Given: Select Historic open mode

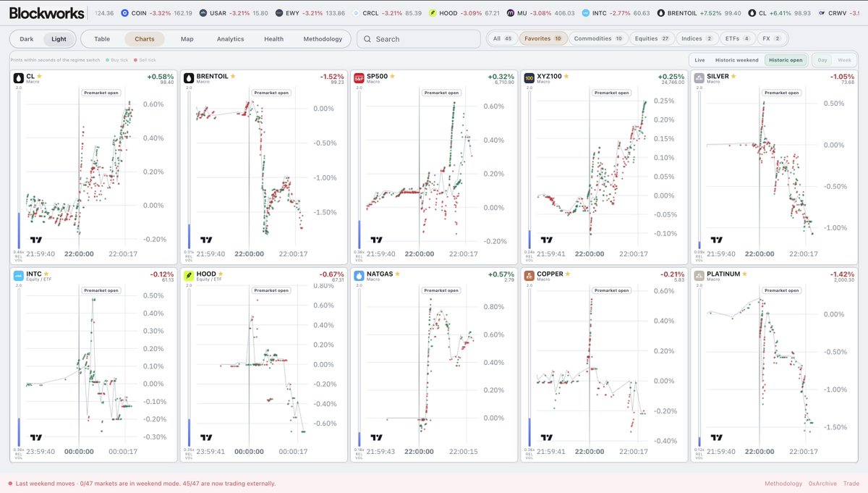Looking at the screenshot, I should click(786, 60).
